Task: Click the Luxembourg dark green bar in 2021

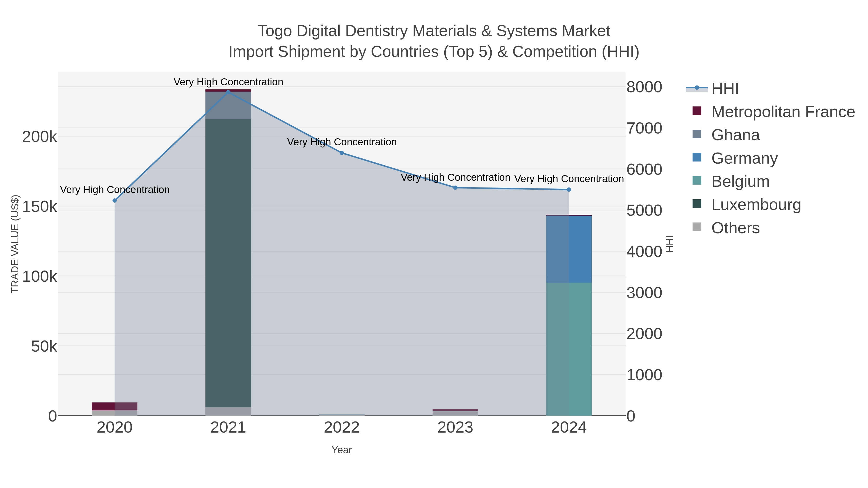Action: tap(228, 263)
